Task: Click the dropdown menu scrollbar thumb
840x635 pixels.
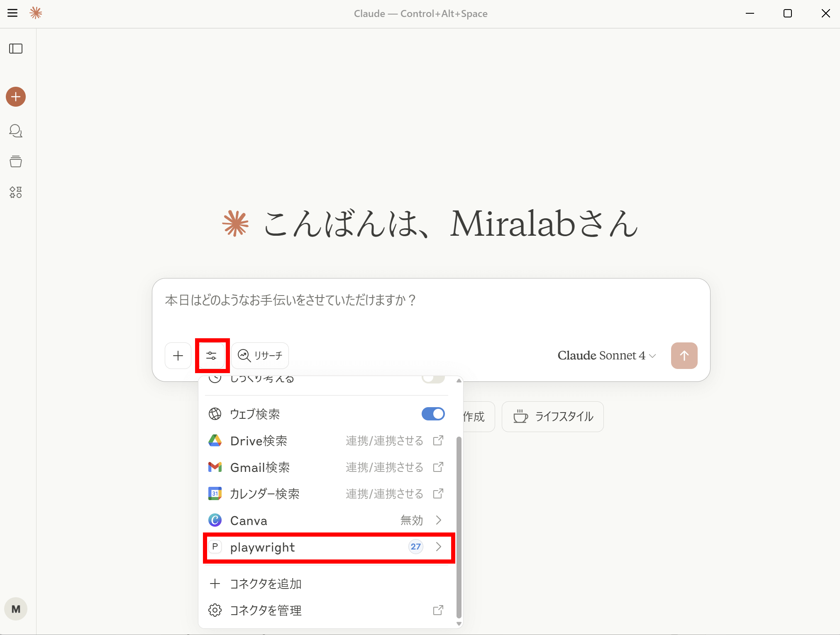Action: (459, 527)
